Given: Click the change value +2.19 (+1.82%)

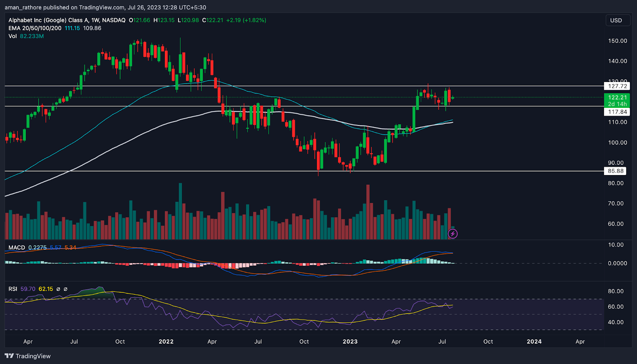Looking at the screenshot, I should pyautogui.click(x=246, y=20).
